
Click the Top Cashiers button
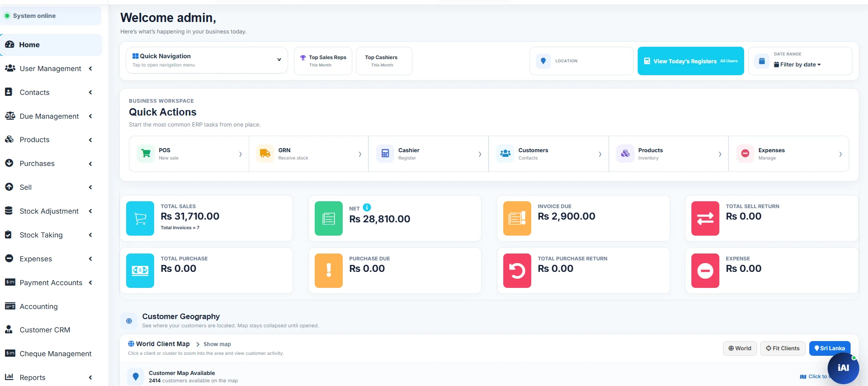coord(384,61)
